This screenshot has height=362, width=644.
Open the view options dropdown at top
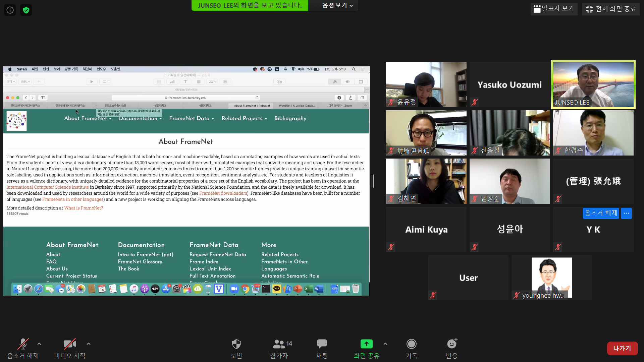point(337,5)
